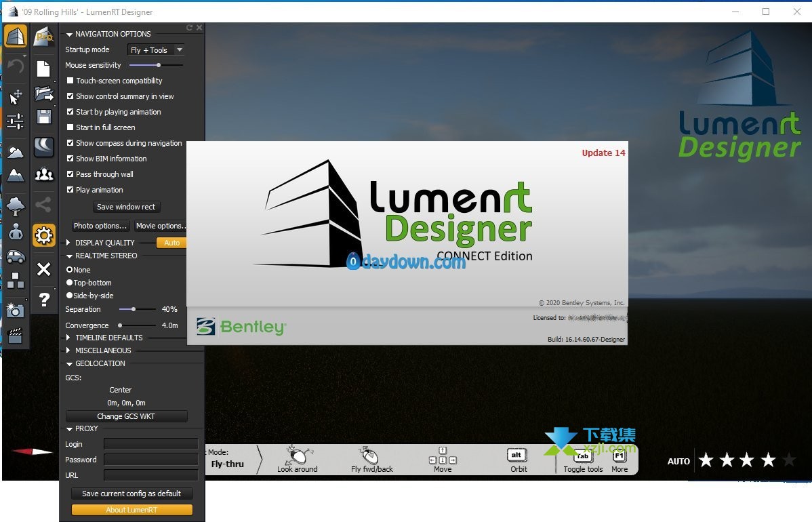Collapse the GEOLOCATION section
This screenshot has width=812, height=522.
[69, 364]
